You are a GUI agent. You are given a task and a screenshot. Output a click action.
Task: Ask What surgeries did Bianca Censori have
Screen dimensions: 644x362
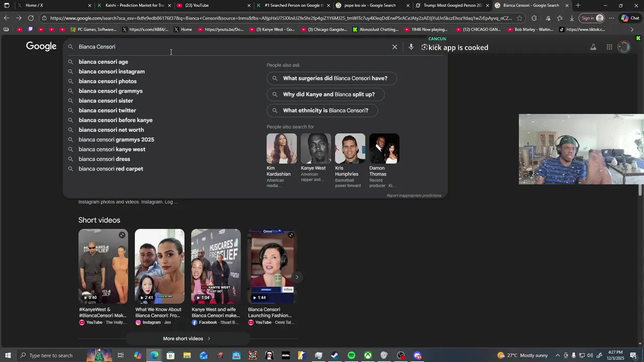[x=332, y=78]
